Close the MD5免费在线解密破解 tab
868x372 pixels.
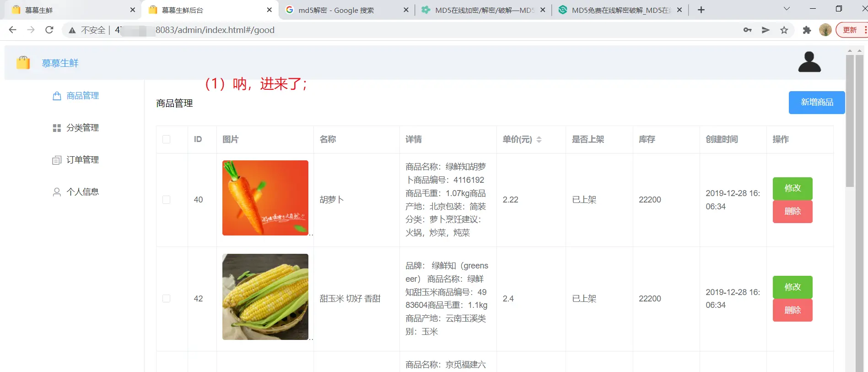679,10
